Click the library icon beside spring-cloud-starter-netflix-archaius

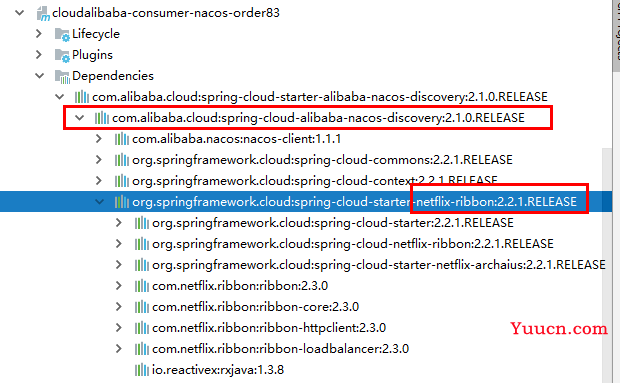point(142,265)
